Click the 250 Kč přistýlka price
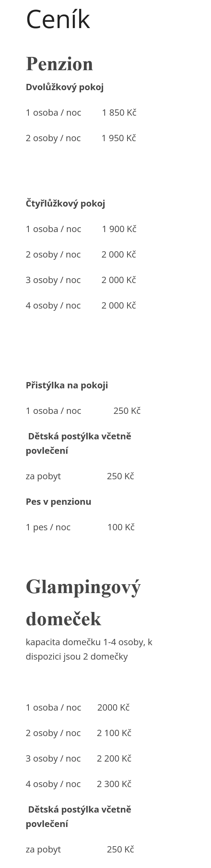Viewport: 211px width, 868px height. [127, 411]
